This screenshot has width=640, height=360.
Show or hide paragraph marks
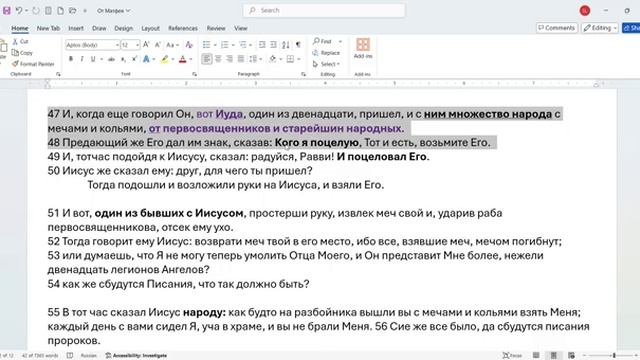point(298,44)
